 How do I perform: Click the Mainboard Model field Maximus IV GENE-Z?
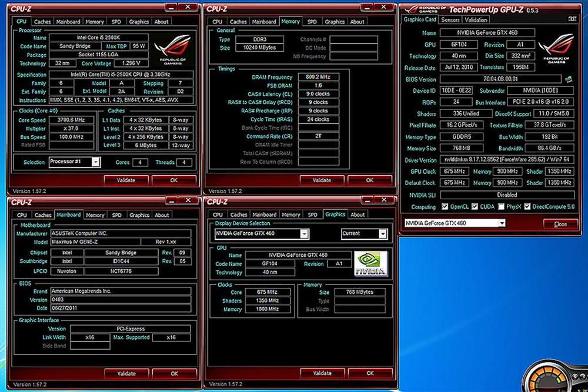96,242
